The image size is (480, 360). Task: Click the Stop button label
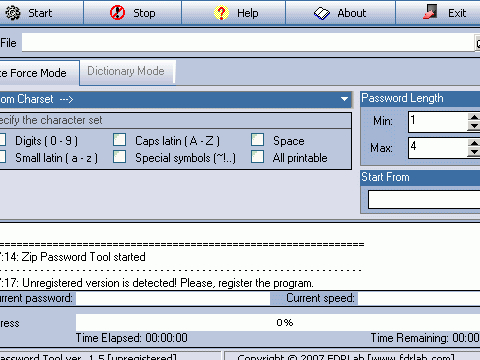click(144, 13)
